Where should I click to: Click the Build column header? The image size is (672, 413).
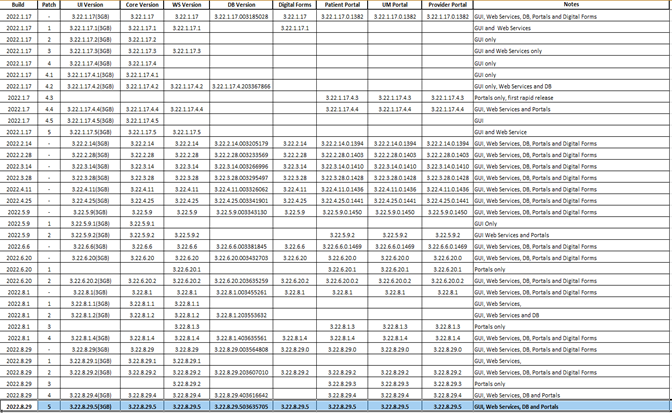pyautogui.click(x=18, y=5)
